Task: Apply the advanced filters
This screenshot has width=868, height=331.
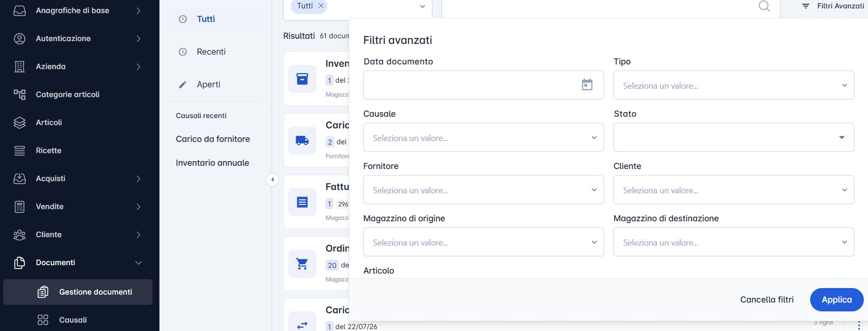Action: [837, 300]
